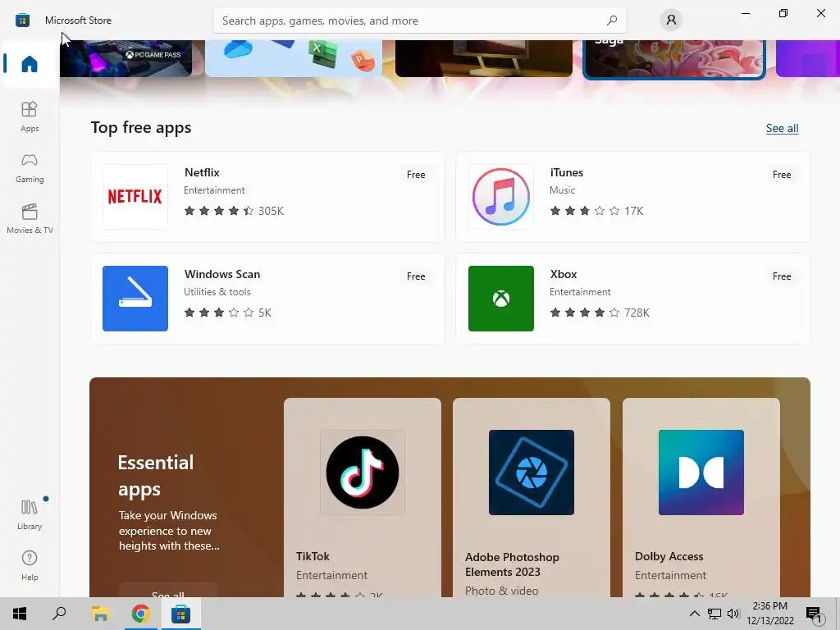This screenshot has height=630, width=840.
Task: Click the iTunes title text
Action: (x=566, y=172)
